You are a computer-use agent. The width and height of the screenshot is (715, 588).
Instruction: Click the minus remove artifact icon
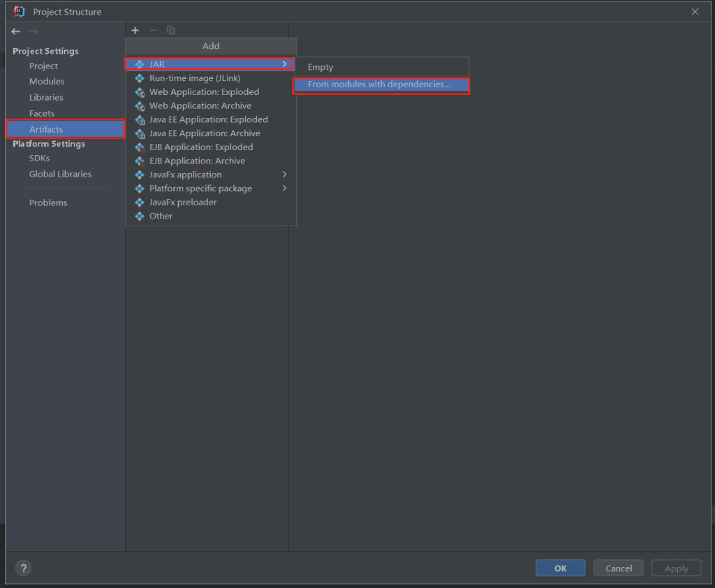pos(154,30)
